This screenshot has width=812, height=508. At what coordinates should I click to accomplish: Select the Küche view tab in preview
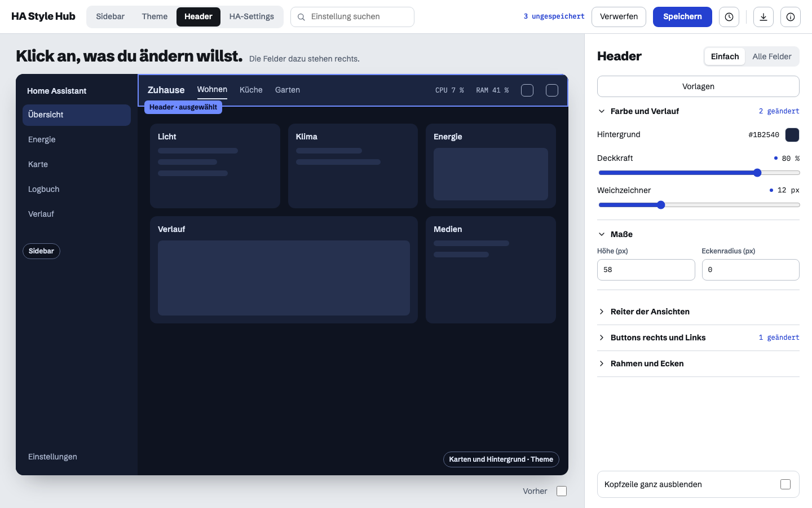[251, 90]
